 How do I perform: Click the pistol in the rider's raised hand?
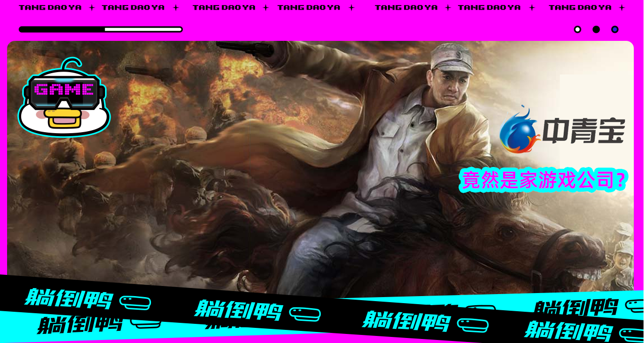(246, 49)
